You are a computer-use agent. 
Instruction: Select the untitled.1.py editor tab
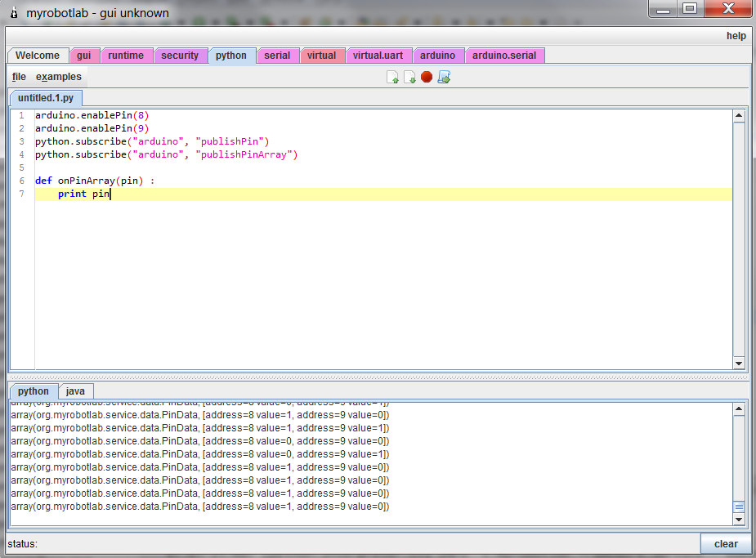tap(46, 98)
